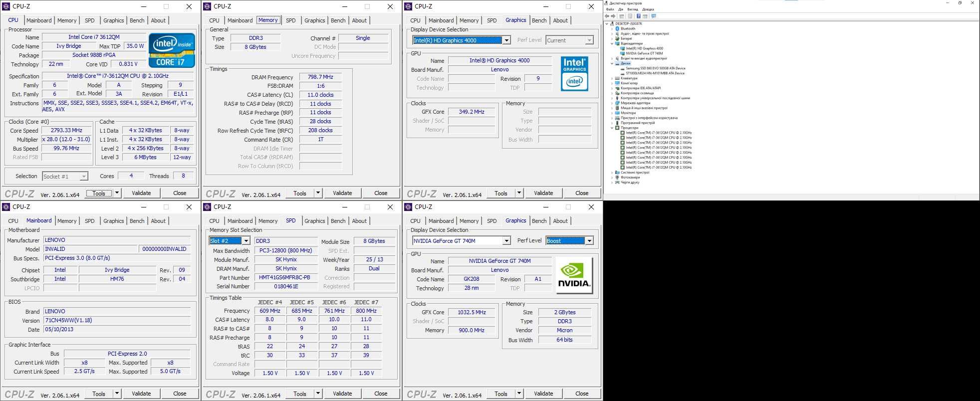Viewport: 980px width, 401px height.
Task: Click the Клавіатури keyboard icon in device tree
Action: (x=617, y=78)
